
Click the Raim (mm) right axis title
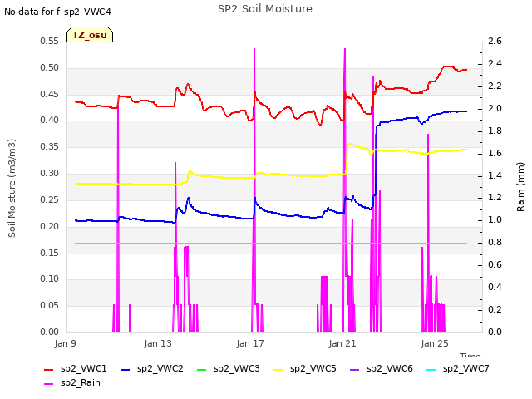520,187
